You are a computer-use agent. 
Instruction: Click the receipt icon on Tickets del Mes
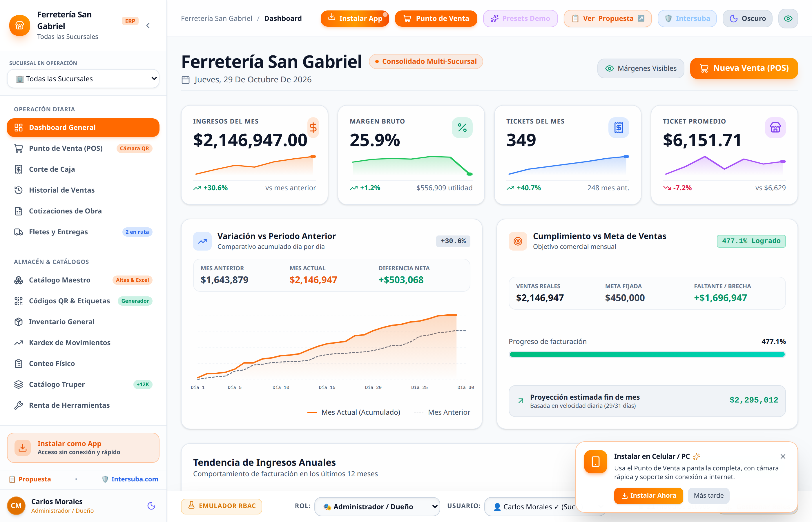click(x=619, y=128)
